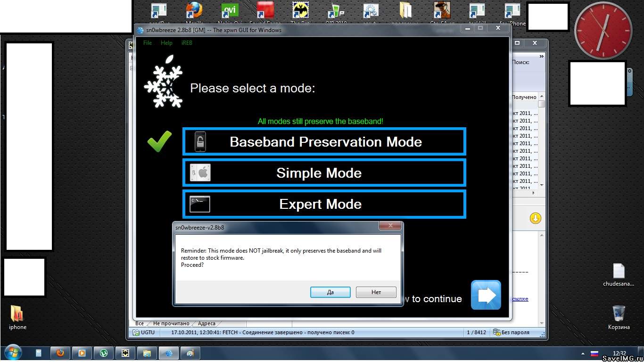
Task: Open the File menu in sn0wbreeze
Action: pyautogui.click(x=148, y=43)
